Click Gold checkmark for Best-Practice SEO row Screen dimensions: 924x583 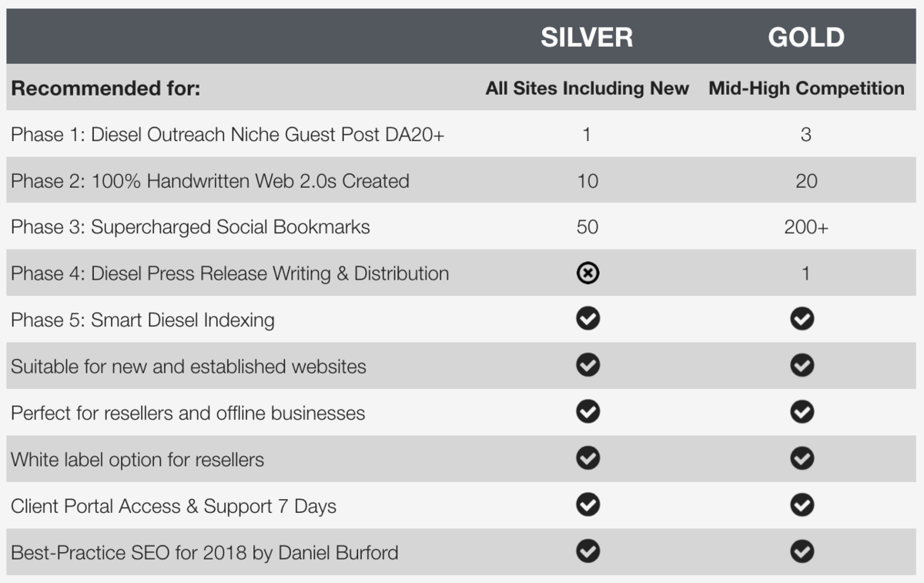pos(802,551)
